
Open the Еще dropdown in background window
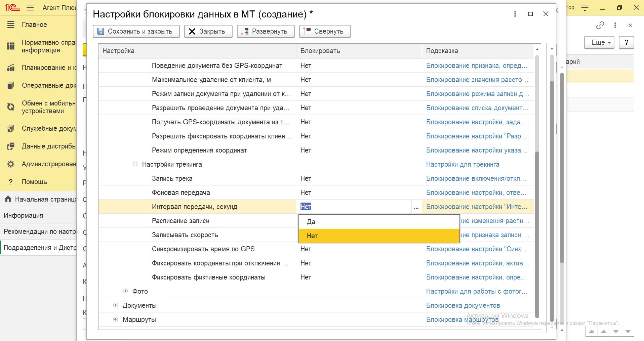pyautogui.click(x=599, y=42)
